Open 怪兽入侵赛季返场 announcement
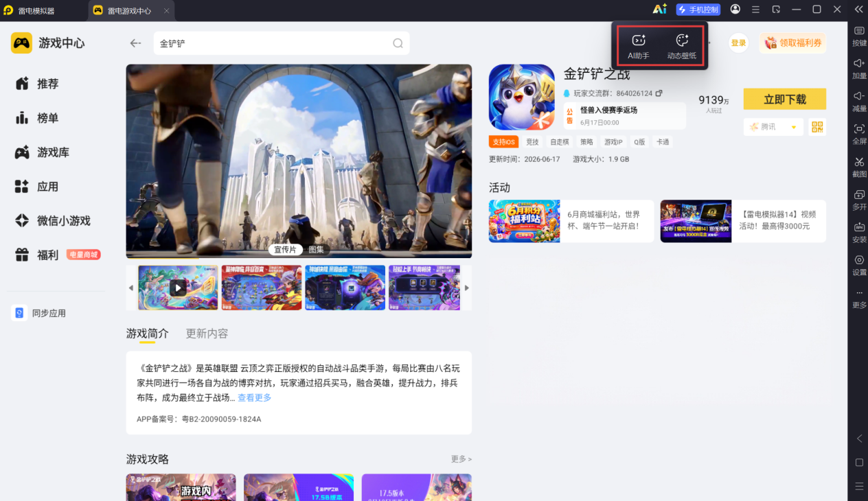 click(x=624, y=115)
